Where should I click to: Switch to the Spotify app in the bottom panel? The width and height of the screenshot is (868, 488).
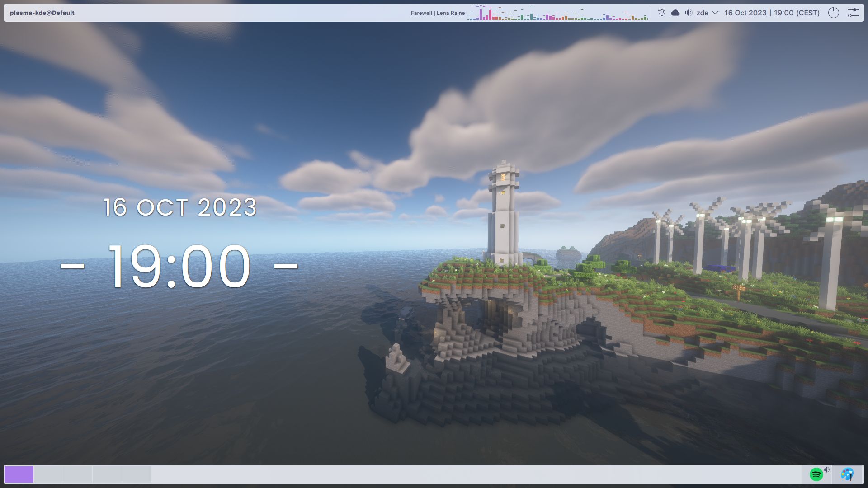[816, 474]
